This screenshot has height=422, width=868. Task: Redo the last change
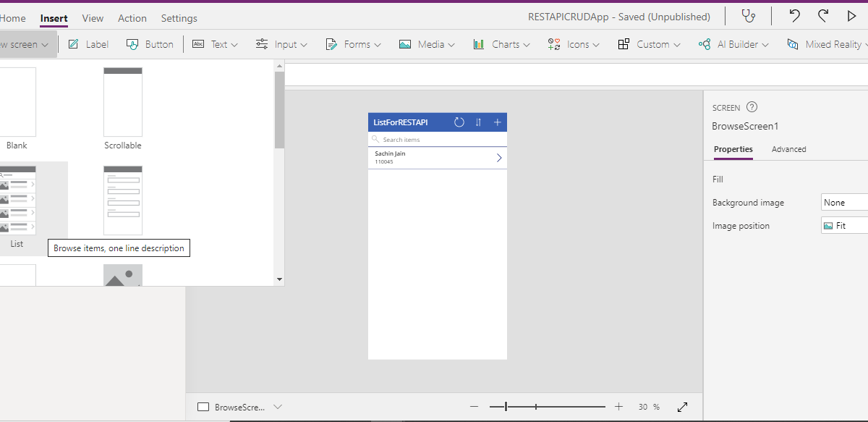point(822,14)
